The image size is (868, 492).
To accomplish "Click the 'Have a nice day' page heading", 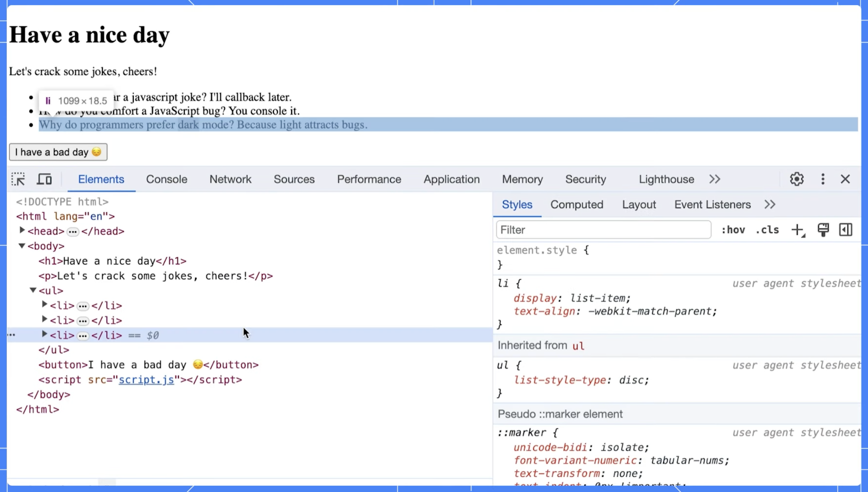I will point(89,35).
